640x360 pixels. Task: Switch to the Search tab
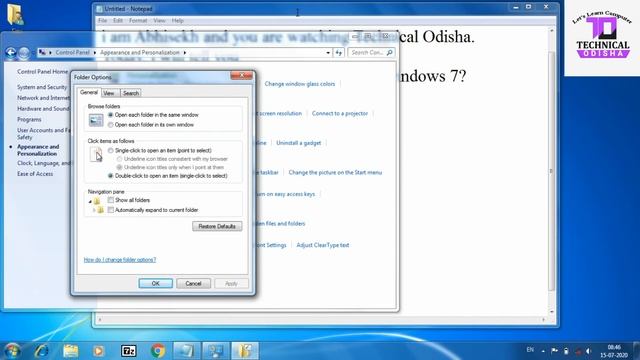[131, 93]
